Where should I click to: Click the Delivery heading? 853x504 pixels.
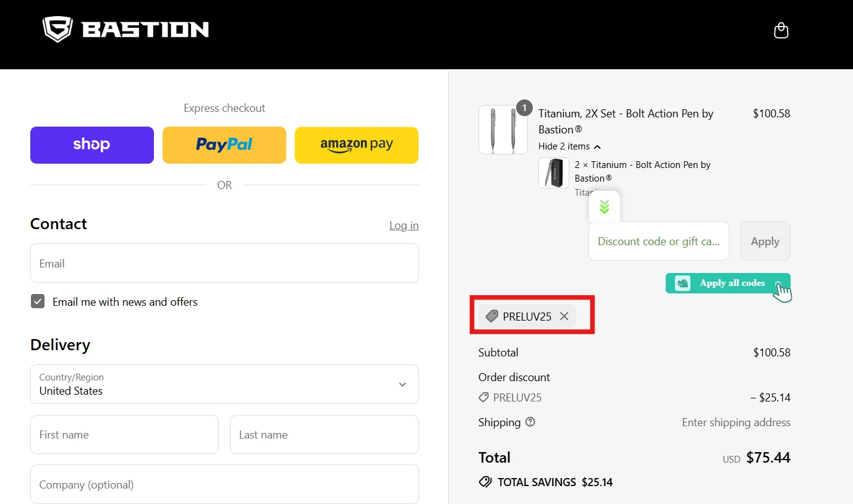click(x=60, y=345)
